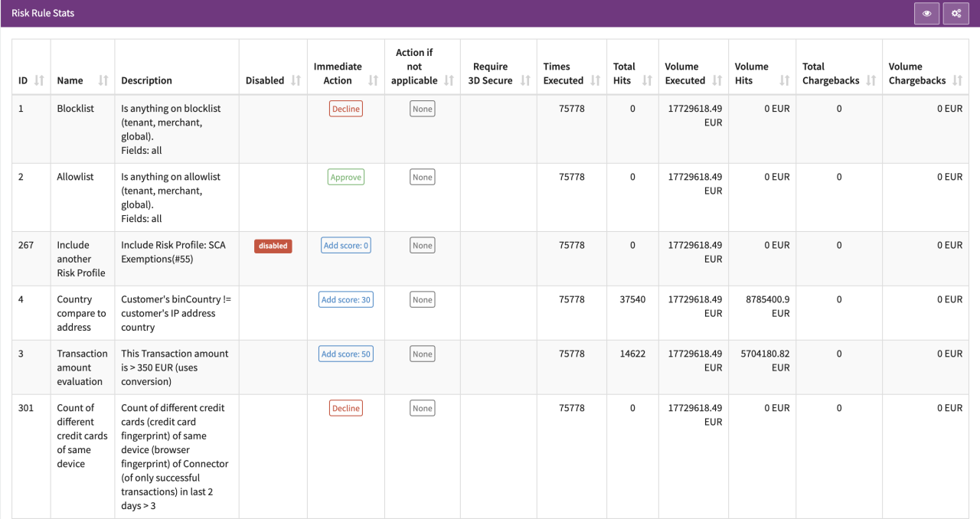The height and width of the screenshot is (519, 980).
Task: Click the red disabled badge
Action: point(273,246)
